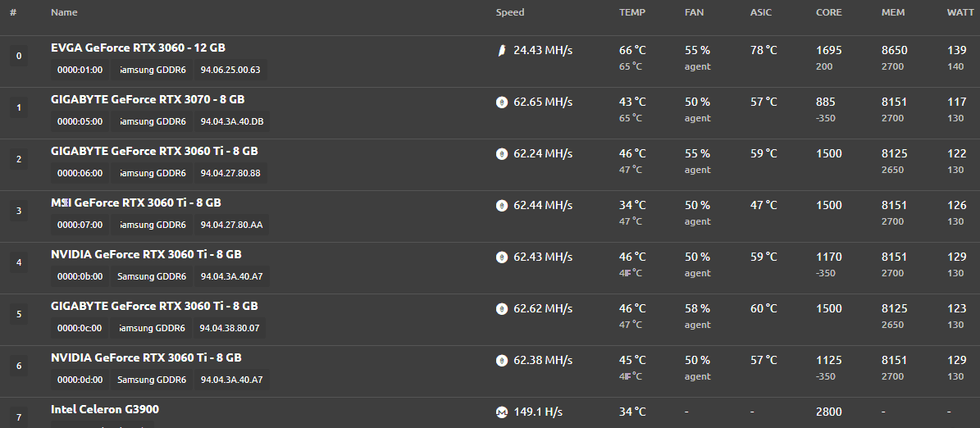This screenshot has height=428, width=980.
Task: Click the Ethereum icon beside 62.44 MH/s
Action: [501, 206]
